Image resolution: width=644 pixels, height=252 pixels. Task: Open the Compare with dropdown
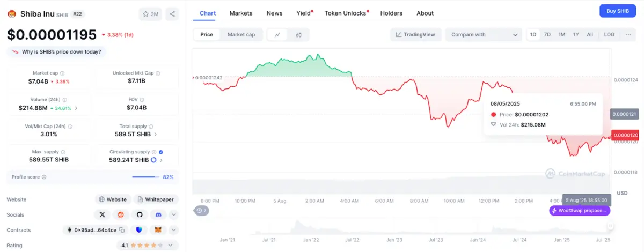pos(484,35)
